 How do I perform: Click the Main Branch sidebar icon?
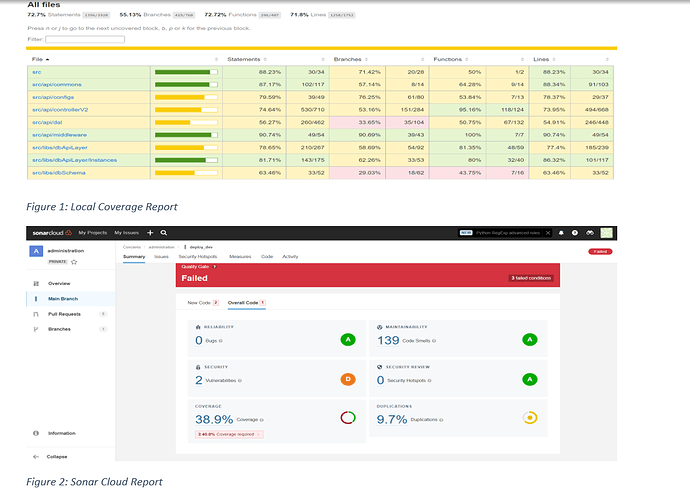click(x=36, y=299)
